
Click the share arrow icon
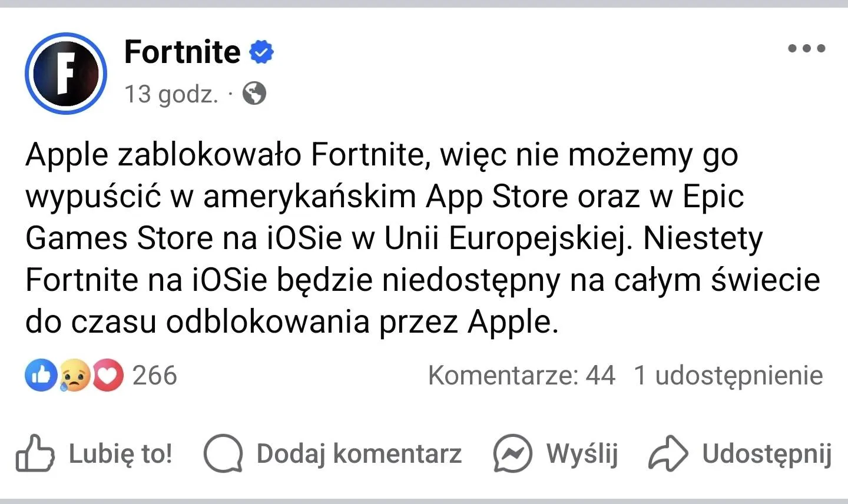668,453
